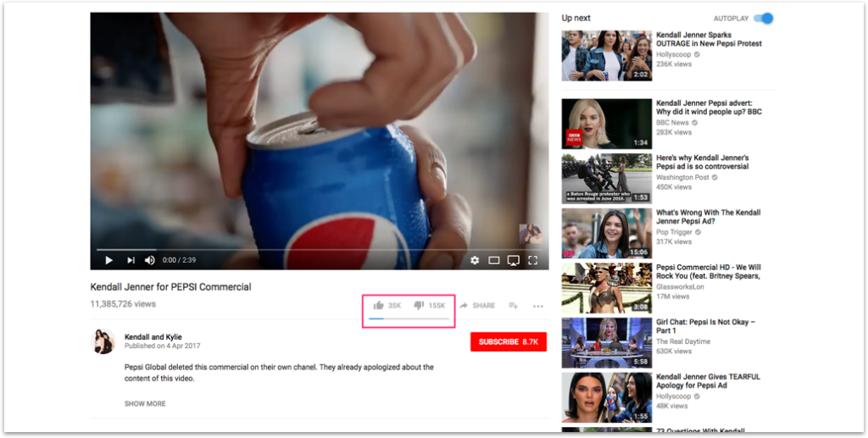Expand description with Show More
Image resolution: width=868 pixels, height=438 pixels.
tap(145, 404)
